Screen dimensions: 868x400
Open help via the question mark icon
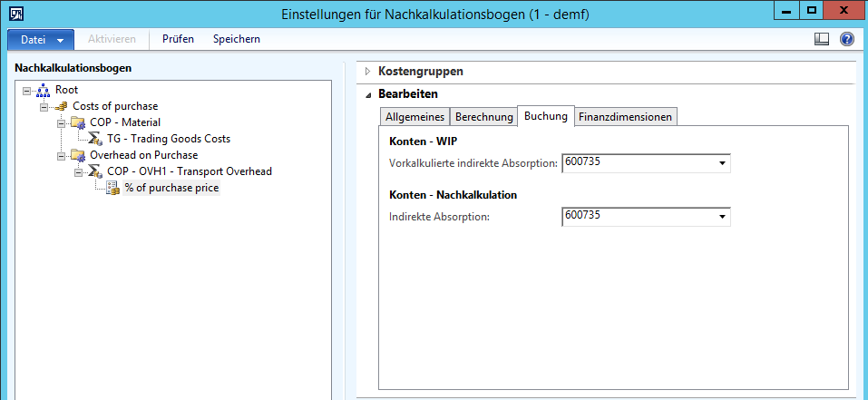point(847,39)
